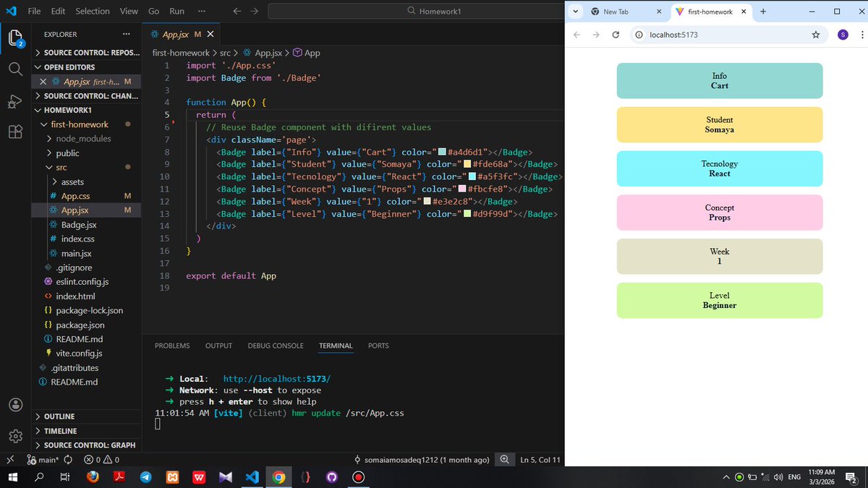Expand the Timeline section
Screen dimensions: 868x488
[87, 431]
